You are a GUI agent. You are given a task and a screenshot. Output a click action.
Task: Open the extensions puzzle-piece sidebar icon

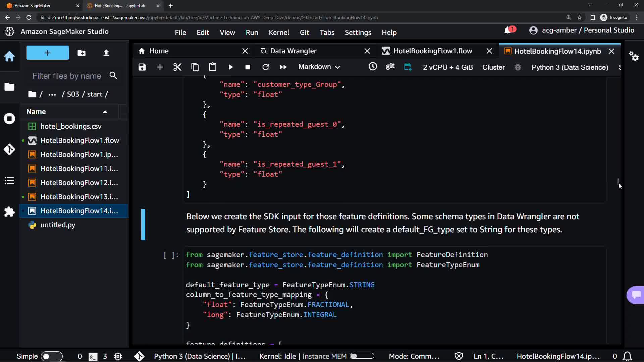[9, 212]
